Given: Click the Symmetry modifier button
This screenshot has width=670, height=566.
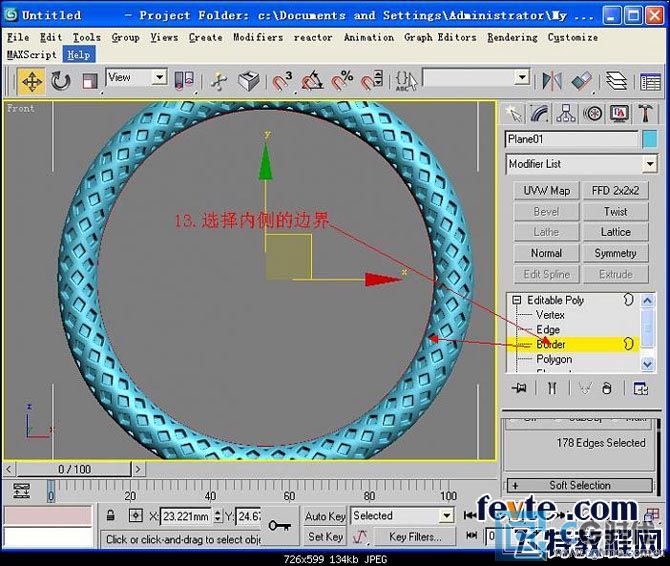Looking at the screenshot, I should tap(616, 253).
